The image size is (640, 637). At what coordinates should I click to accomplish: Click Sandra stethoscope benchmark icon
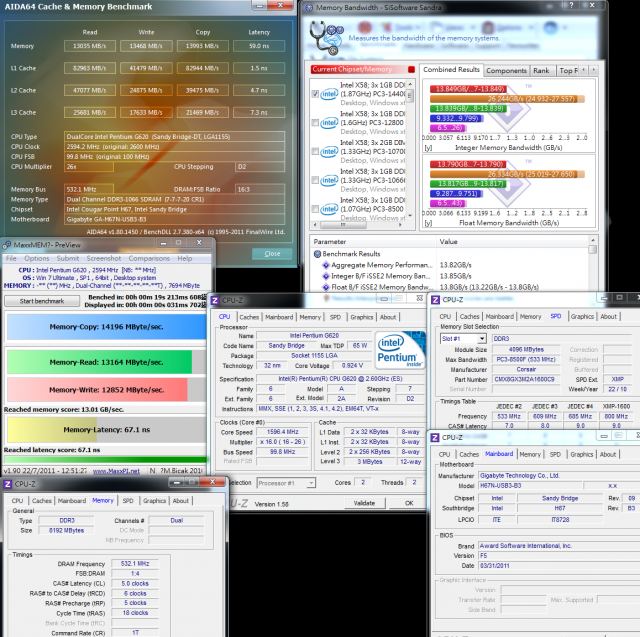326,38
